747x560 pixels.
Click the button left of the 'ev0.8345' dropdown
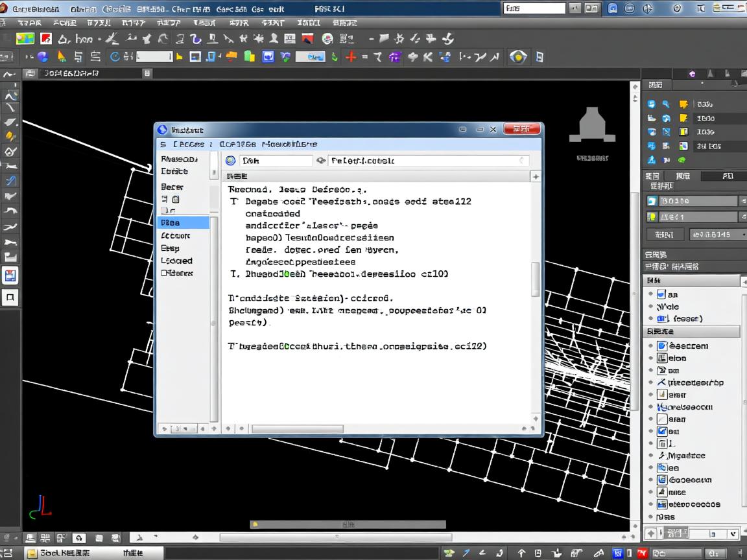click(x=665, y=235)
